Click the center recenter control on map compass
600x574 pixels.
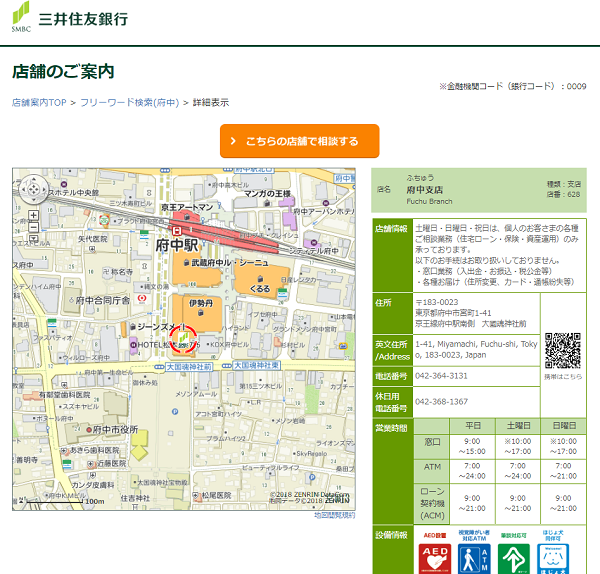click(x=34, y=189)
